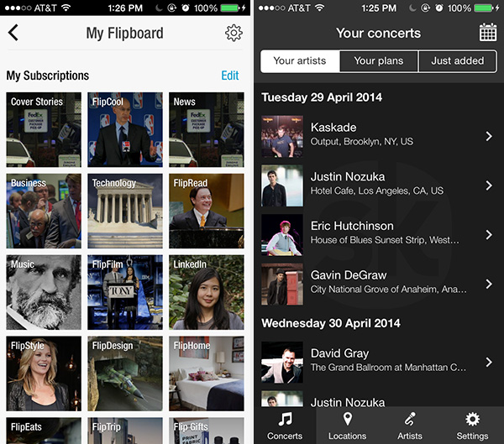Open the FlipRead subscription tile
The image size is (504, 444).
pos(207,211)
